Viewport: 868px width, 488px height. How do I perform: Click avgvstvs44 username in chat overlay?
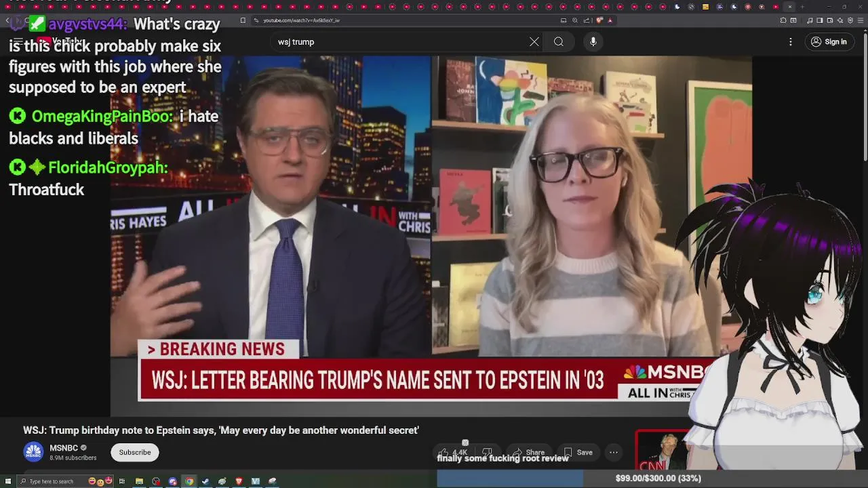87,24
